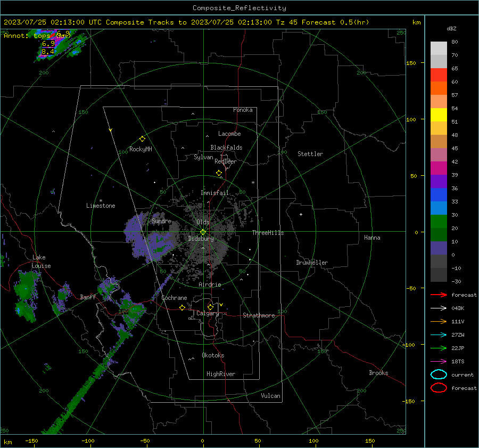Click the yellow diamond marker above Calgary
Viewport: 479px width, 448px height.
210,307
